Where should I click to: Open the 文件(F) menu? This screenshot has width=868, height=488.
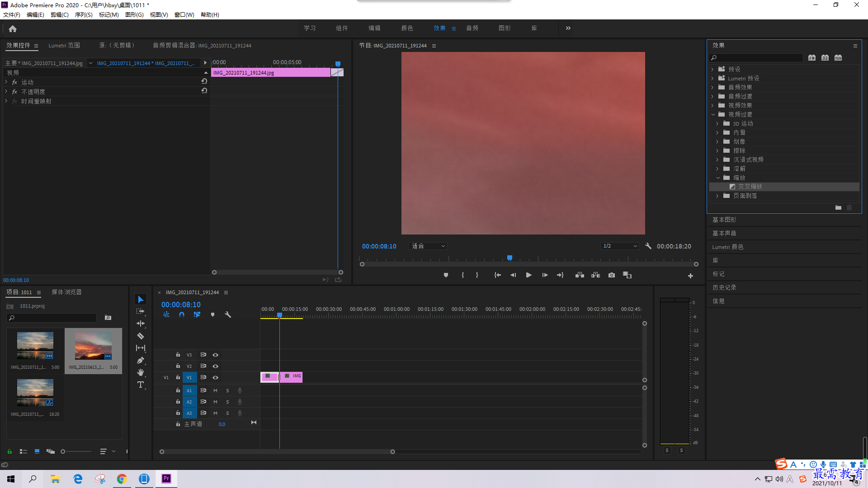12,15
